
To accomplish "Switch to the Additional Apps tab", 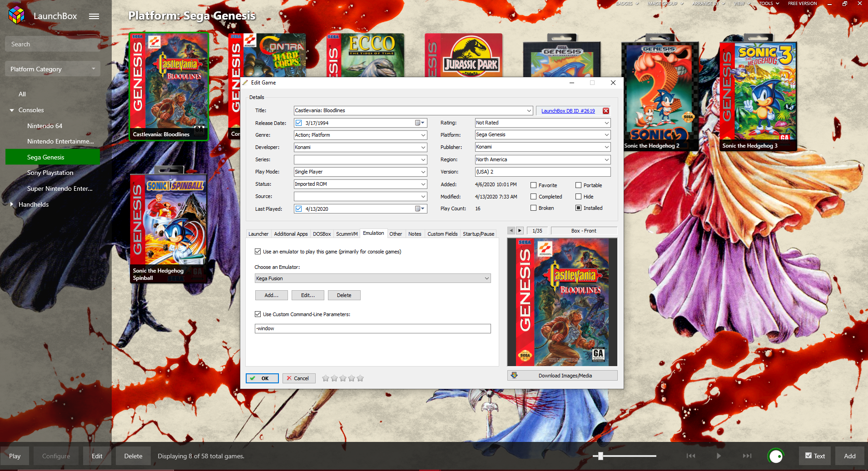I will (x=291, y=234).
